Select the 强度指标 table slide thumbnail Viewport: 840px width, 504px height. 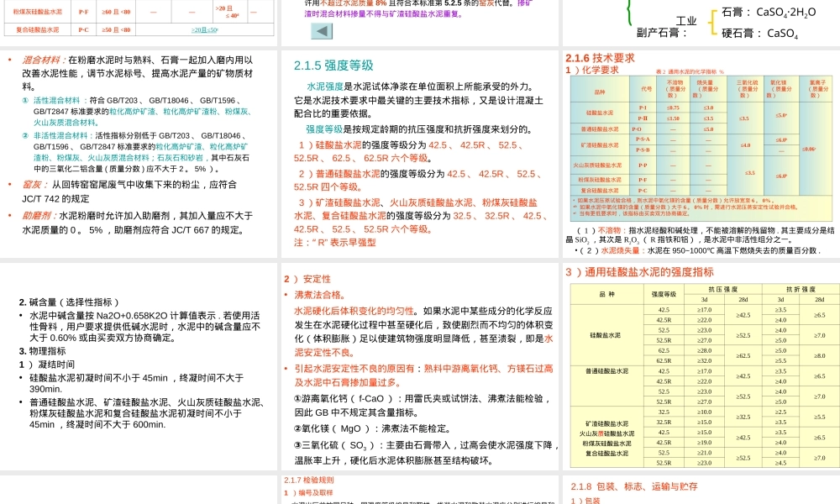pyautogui.click(x=701, y=366)
